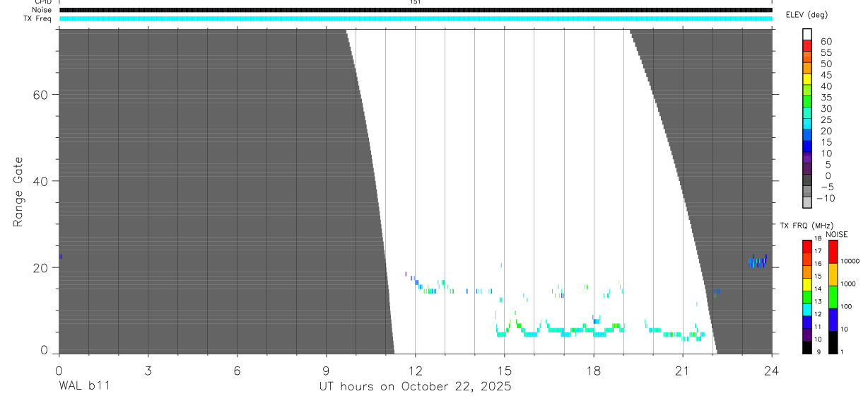Click Range Gate axis tick label '60'

coord(40,95)
